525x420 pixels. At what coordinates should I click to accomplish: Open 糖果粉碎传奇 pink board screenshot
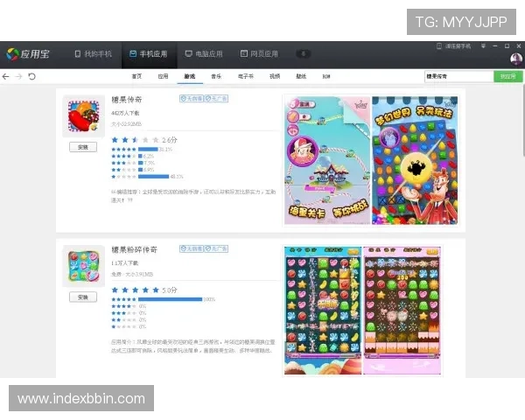[402, 311]
